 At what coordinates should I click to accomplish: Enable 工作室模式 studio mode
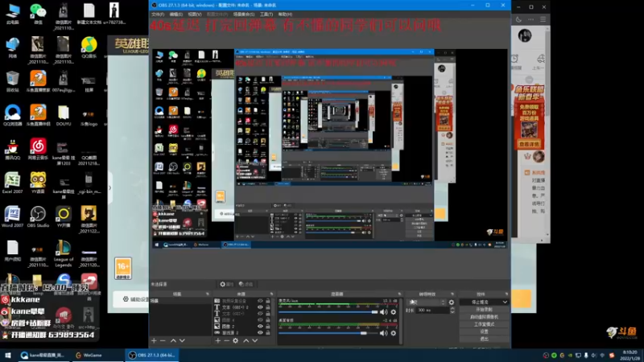[x=484, y=324]
